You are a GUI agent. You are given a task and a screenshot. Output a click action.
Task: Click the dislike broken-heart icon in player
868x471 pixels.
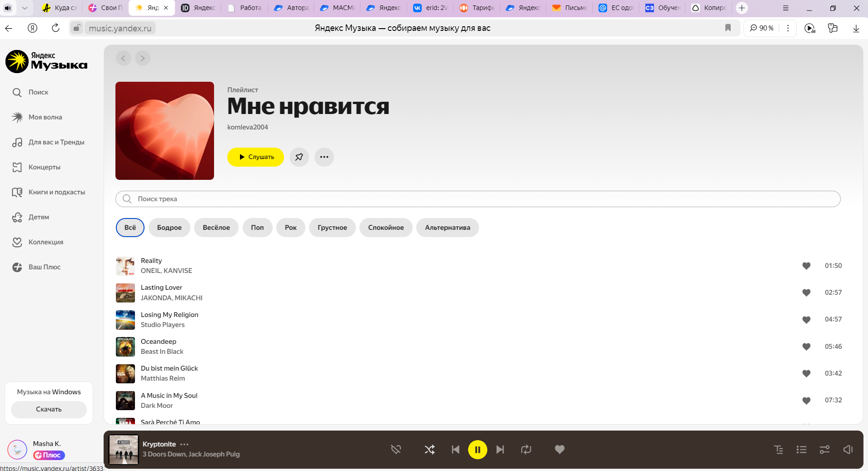pos(396,450)
